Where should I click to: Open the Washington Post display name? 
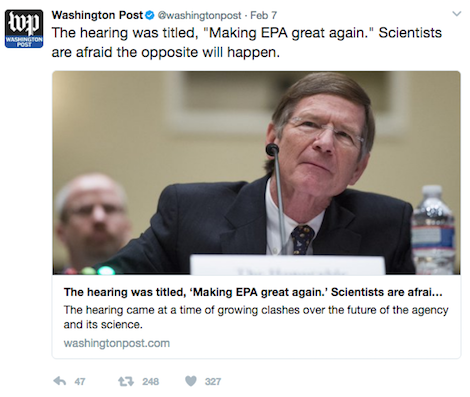[97, 15]
